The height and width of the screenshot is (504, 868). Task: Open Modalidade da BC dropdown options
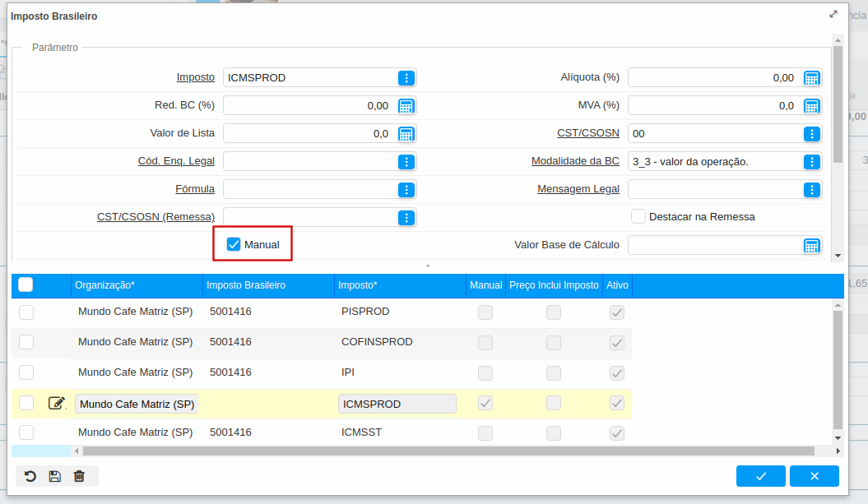[811, 162]
